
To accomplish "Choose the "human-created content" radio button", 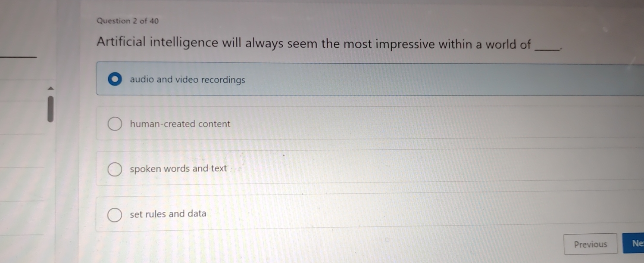I will click(x=115, y=124).
